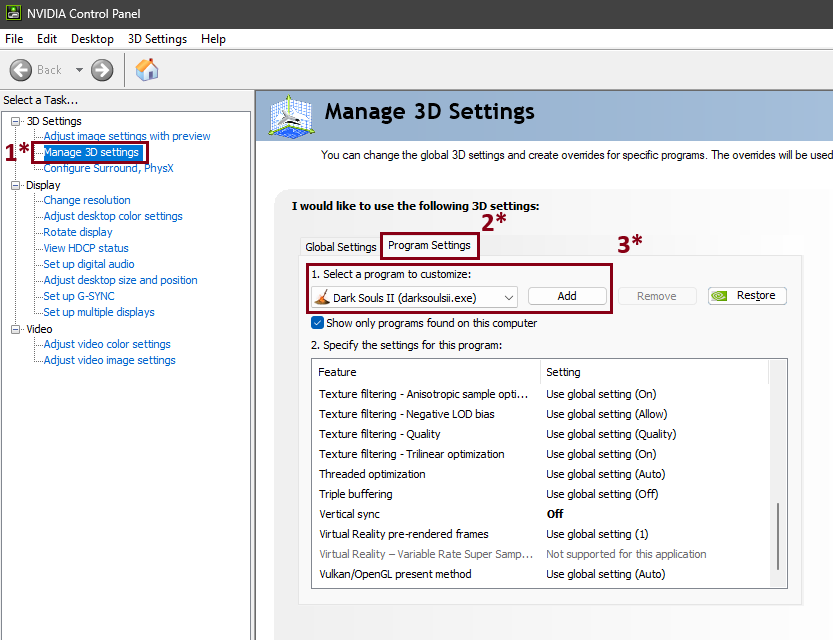Select Manage 3D settings in the tree
The height and width of the screenshot is (640, 833).
91,152
